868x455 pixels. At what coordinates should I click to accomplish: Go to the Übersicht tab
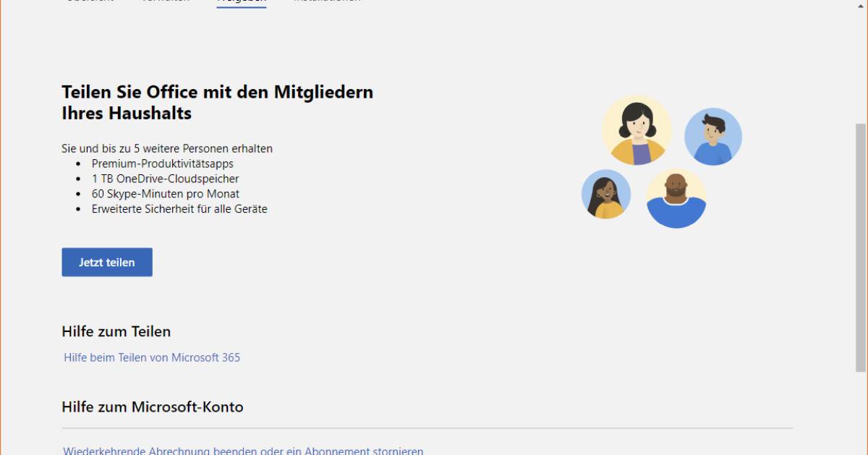click(x=89, y=2)
